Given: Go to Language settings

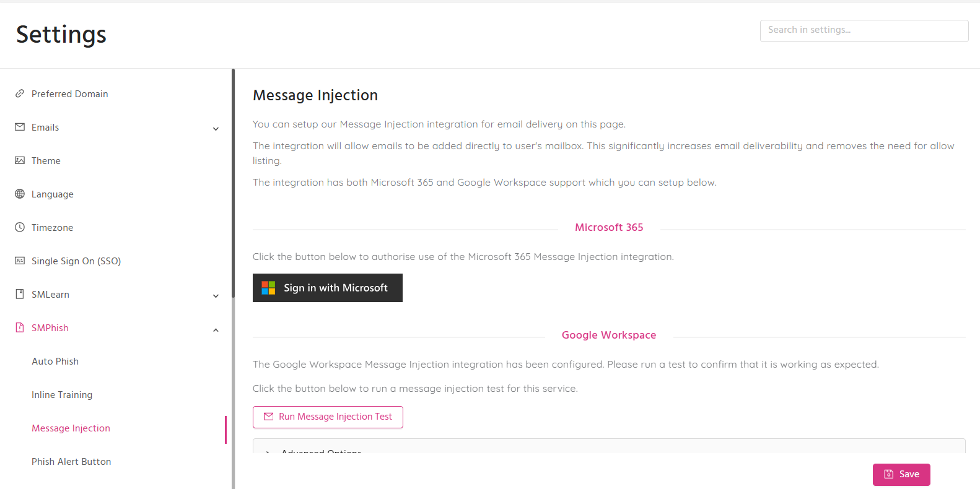Looking at the screenshot, I should [53, 194].
